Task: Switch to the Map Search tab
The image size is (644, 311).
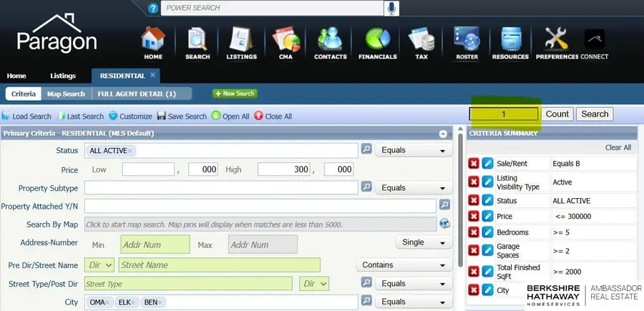Action: tap(66, 94)
